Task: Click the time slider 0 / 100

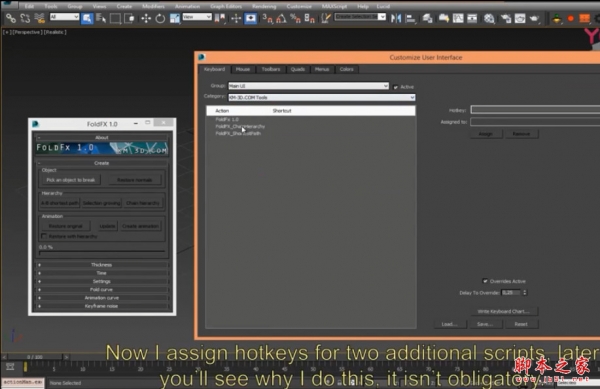Action: (x=35, y=357)
